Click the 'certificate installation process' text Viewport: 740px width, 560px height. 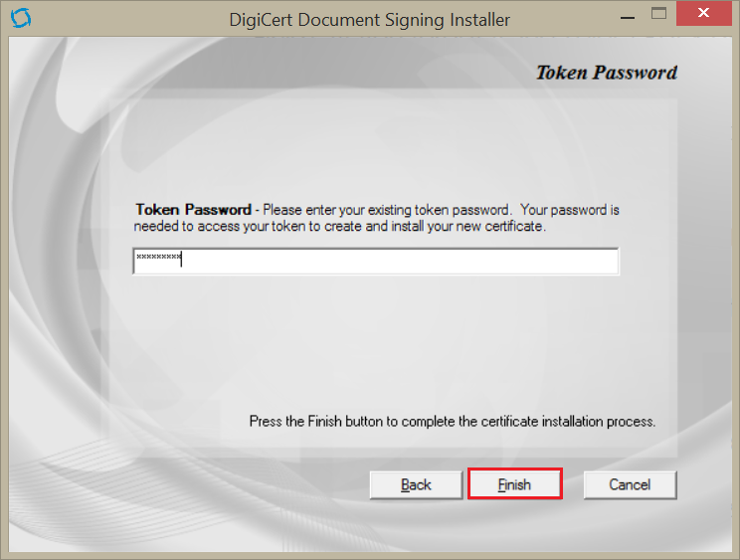point(567,421)
